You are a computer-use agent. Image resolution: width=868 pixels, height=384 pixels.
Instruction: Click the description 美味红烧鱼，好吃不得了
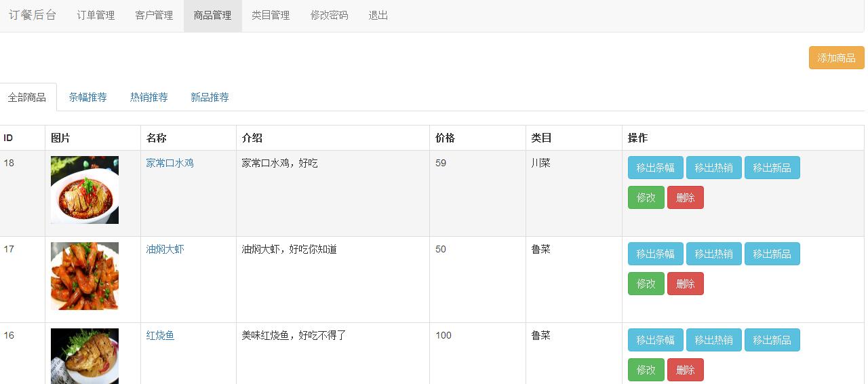click(294, 335)
